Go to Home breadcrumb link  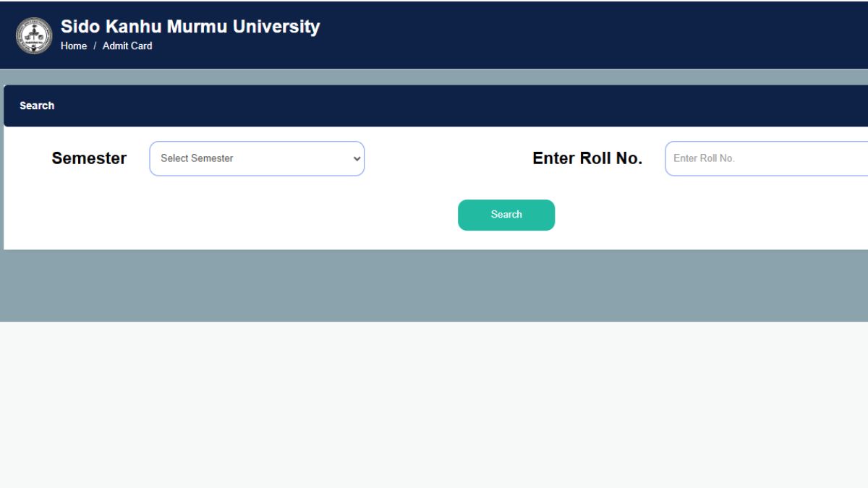tap(74, 46)
